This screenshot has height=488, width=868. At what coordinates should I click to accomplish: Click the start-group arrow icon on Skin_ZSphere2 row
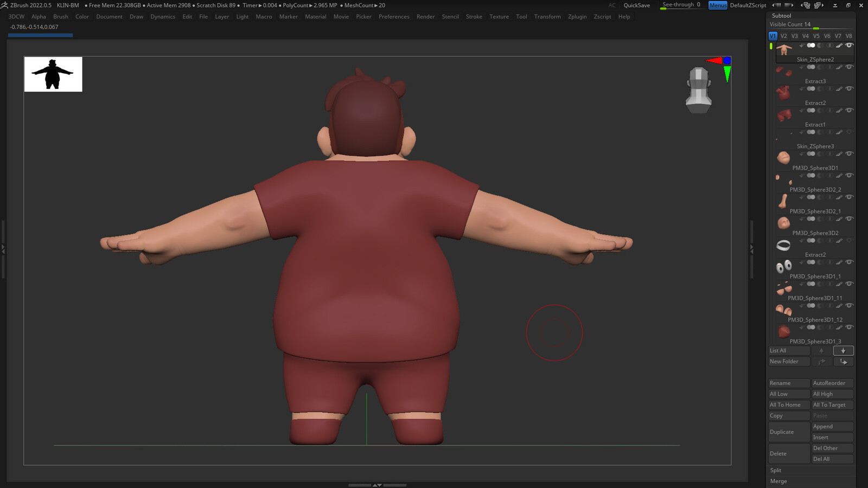click(x=802, y=46)
